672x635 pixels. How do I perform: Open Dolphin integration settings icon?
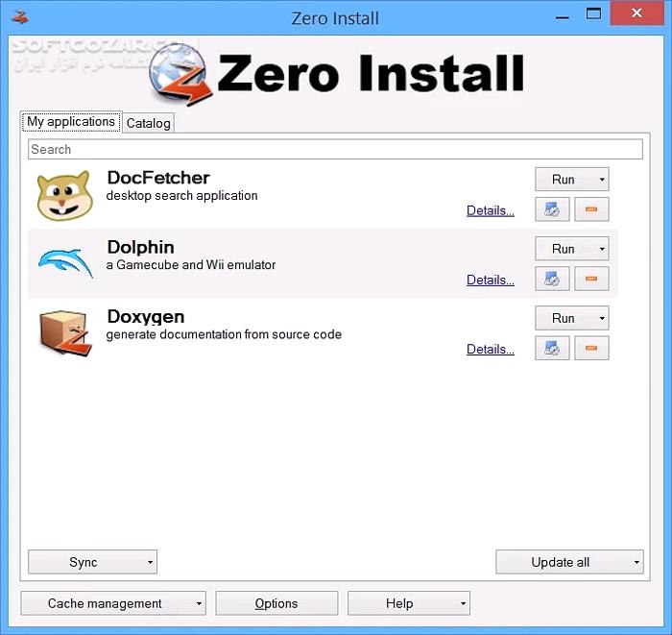552,279
